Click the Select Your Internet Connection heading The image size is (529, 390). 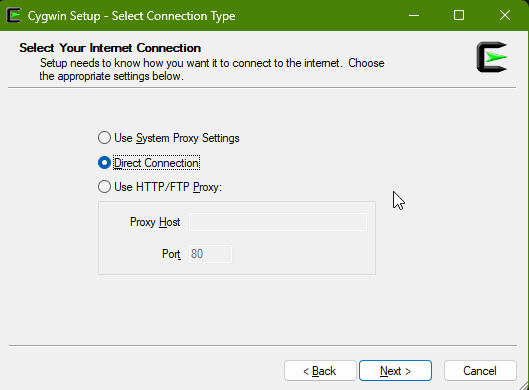pyautogui.click(x=110, y=48)
